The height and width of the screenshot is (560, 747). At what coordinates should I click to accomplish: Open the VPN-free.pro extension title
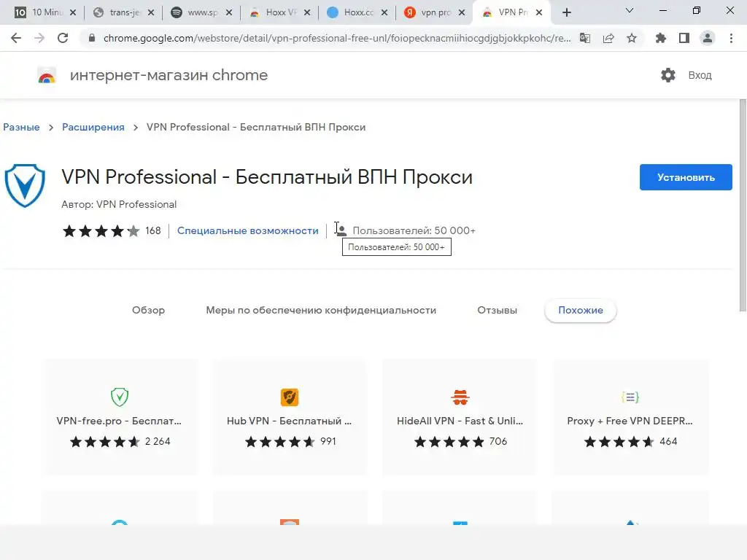click(119, 421)
